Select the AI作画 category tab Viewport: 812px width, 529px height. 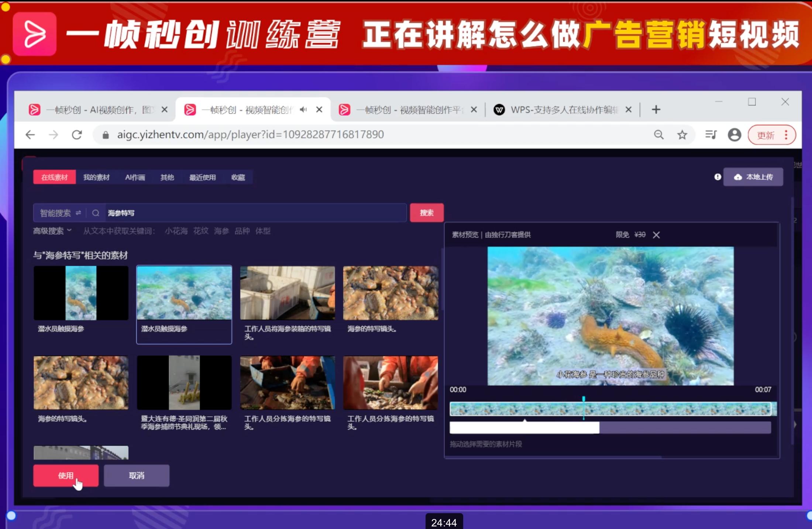135,177
